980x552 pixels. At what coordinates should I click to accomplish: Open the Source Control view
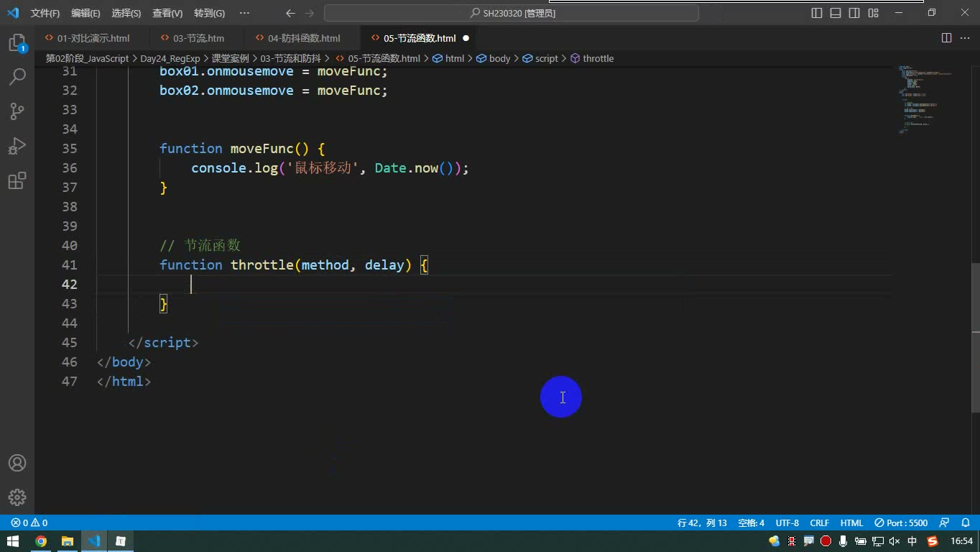tap(17, 111)
